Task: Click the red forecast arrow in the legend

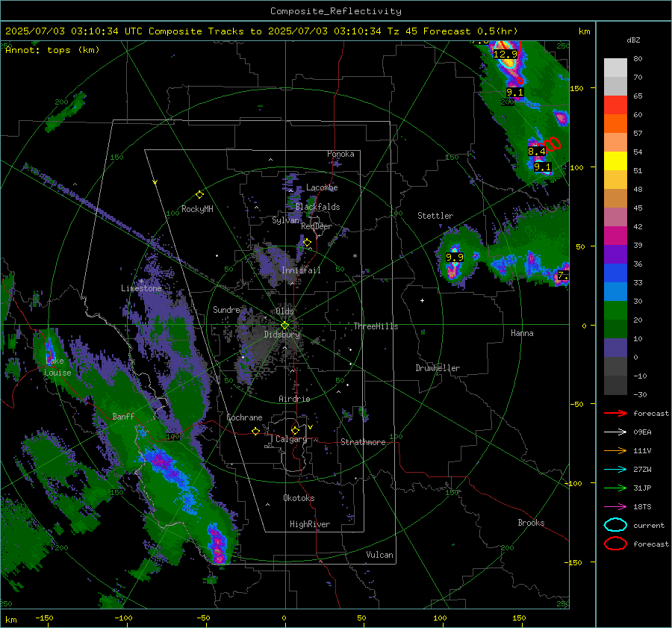Action: (615, 413)
